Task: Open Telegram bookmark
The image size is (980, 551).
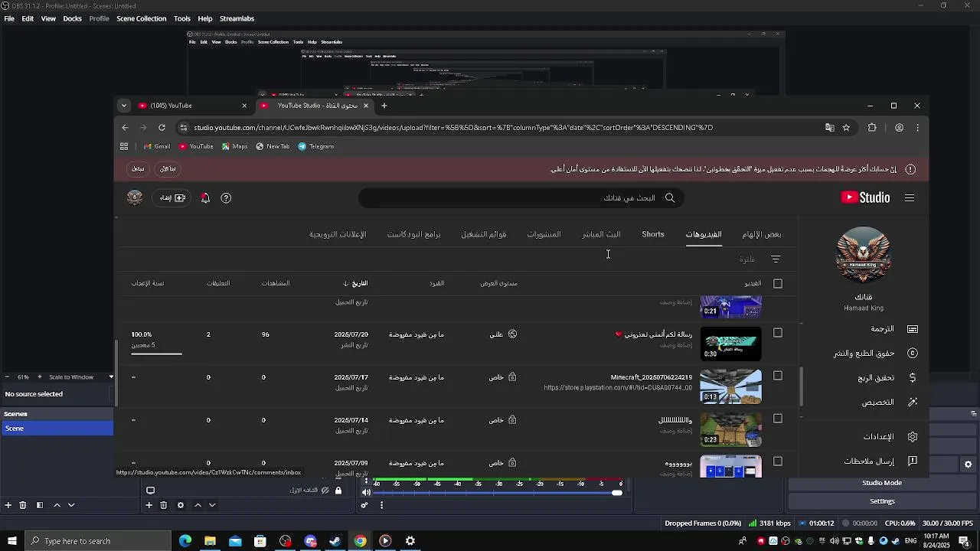Action: click(315, 147)
